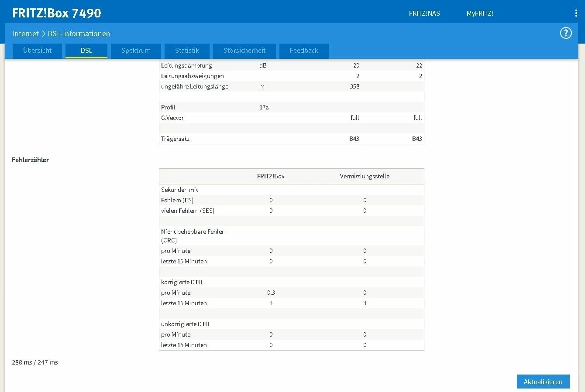
Task: Click the korrigierte DTU label
Action: click(182, 282)
